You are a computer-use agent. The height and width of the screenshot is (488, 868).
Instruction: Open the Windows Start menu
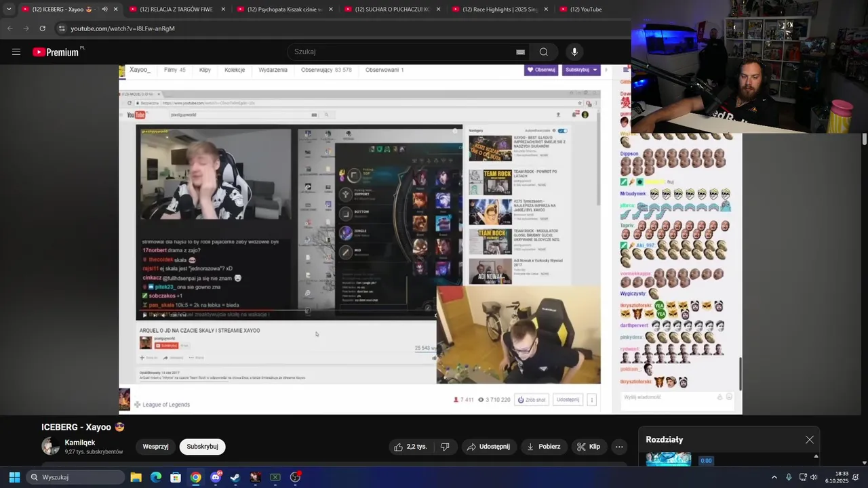coord(14,477)
